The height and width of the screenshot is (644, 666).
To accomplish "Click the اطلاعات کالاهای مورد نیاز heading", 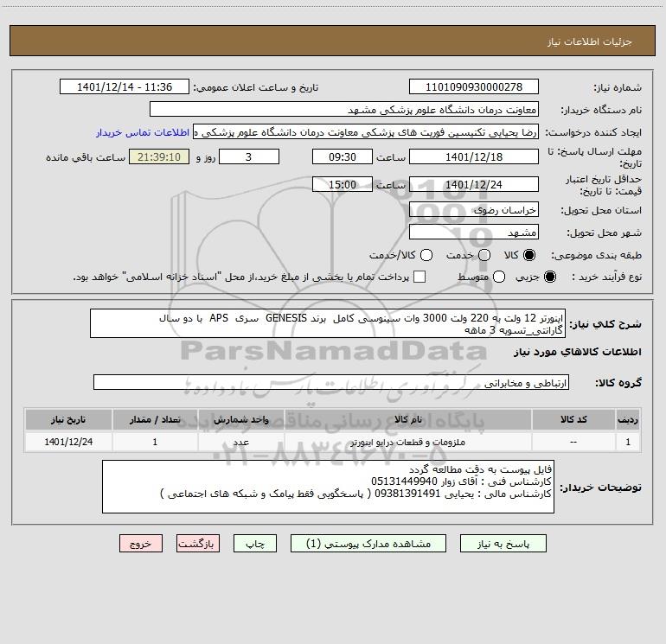I will coord(577,352).
